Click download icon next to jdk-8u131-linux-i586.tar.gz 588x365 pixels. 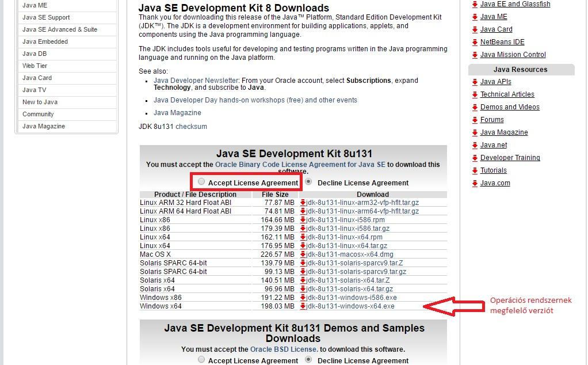click(303, 229)
